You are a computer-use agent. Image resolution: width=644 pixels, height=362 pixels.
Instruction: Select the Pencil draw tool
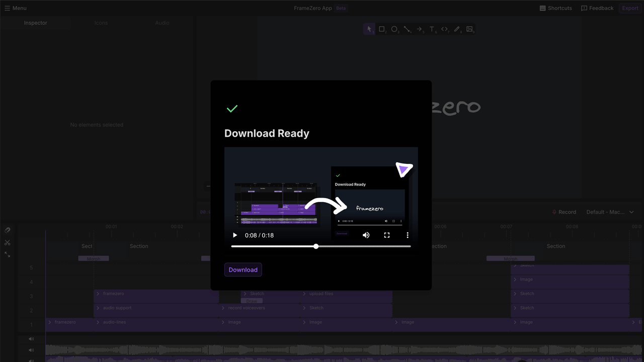click(457, 29)
